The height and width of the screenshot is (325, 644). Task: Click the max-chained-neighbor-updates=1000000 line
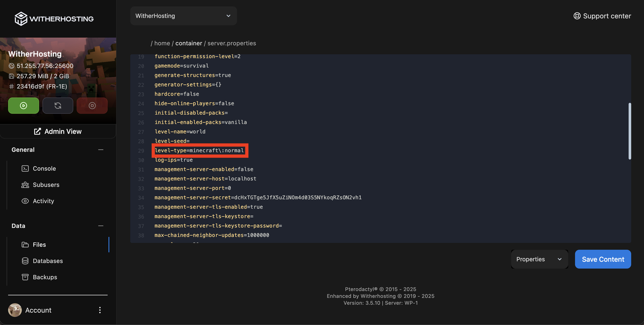coord(212,235)
